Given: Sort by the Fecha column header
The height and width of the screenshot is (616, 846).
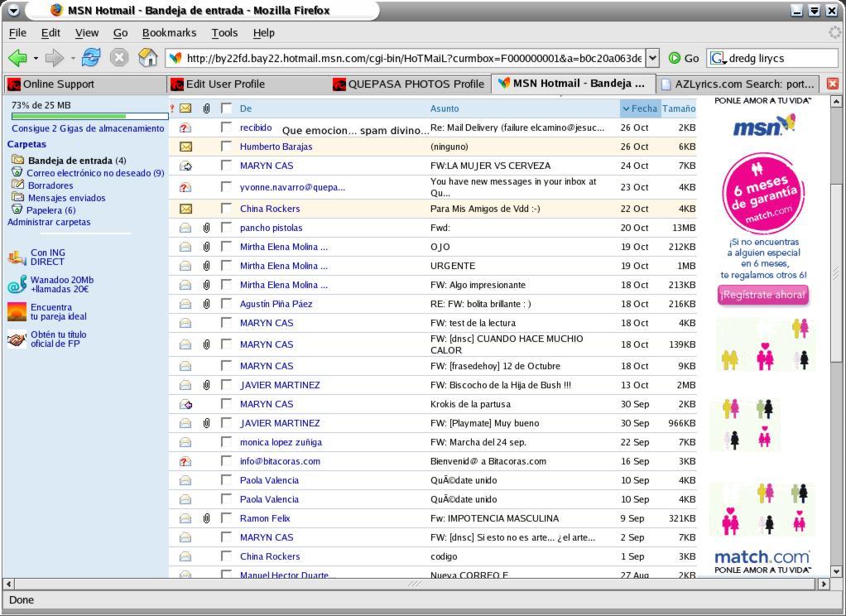Looking at the screenshot, I should click(x=640, y=108).
